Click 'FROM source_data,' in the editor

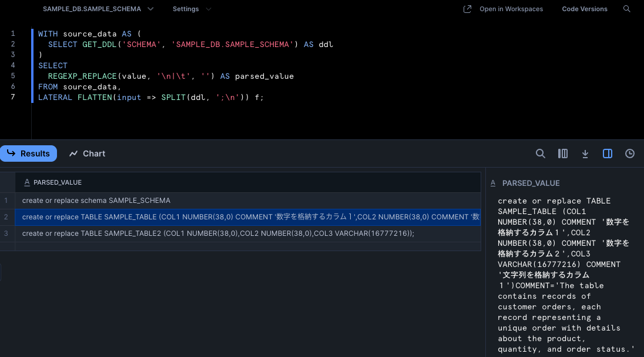click(x=80, y=87)
